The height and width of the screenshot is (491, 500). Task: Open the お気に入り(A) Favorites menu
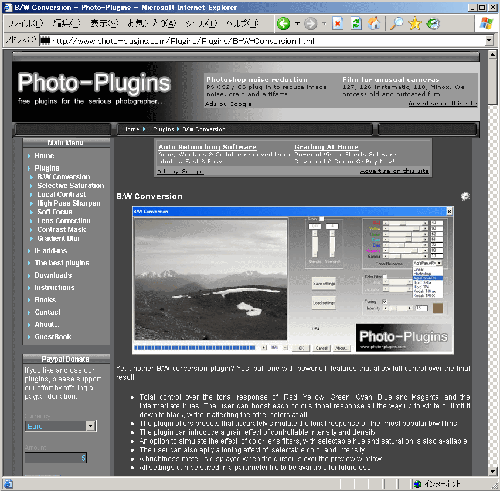tap(152, 23)
